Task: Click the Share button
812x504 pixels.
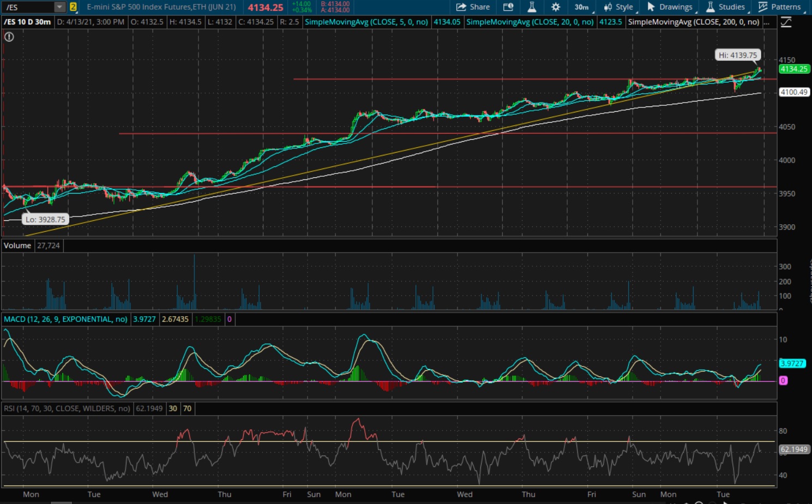Action: click(x=473, y=7)
